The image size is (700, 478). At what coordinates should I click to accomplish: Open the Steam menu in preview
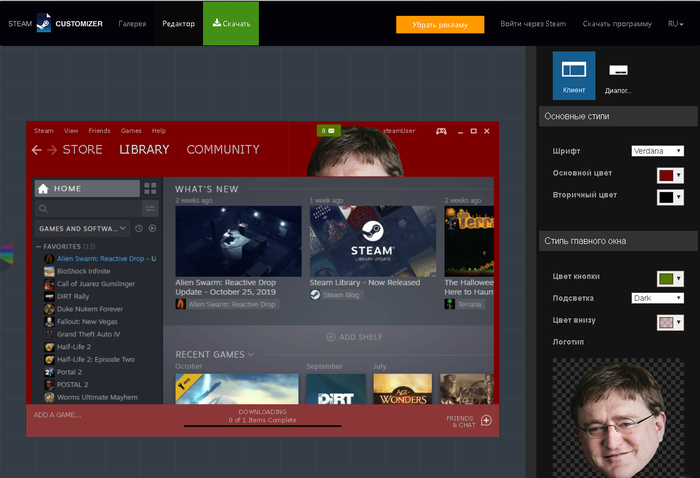pos(44,131)
